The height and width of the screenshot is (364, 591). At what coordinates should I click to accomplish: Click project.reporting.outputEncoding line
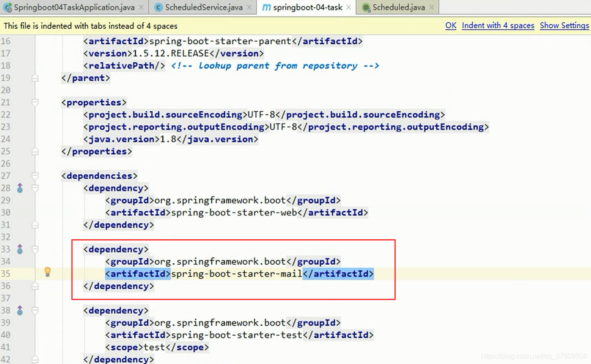click(x=286, y=127)
